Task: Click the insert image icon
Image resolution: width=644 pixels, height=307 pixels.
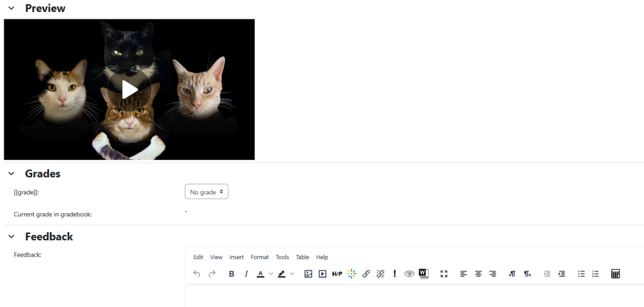Action: click(308, 274)
